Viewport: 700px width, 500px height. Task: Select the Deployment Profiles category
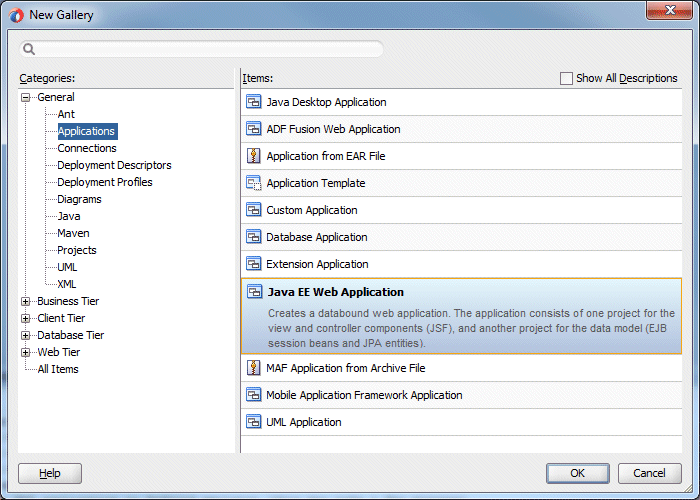coord(105,182)
